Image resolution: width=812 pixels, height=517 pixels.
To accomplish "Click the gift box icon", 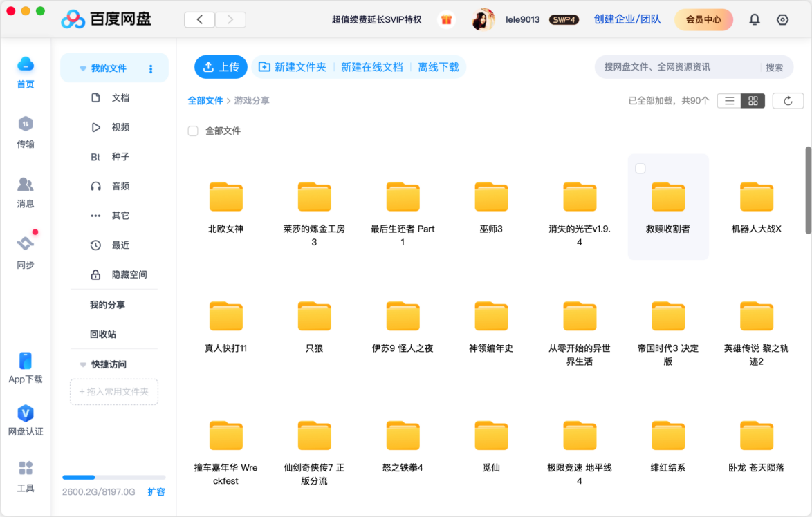I will [446, 19].
